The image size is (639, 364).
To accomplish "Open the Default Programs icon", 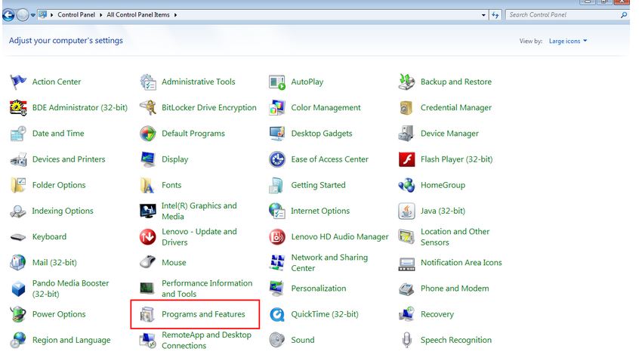I will pos(147,134).
